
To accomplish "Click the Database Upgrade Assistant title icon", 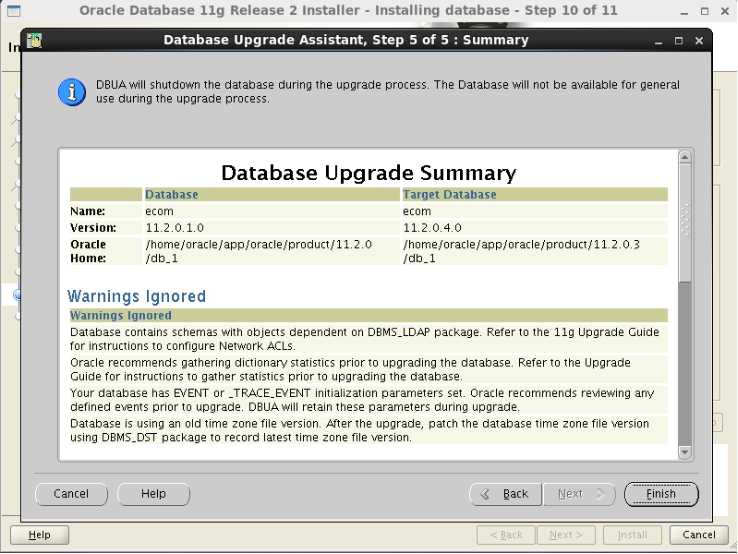I will point(34,40).
